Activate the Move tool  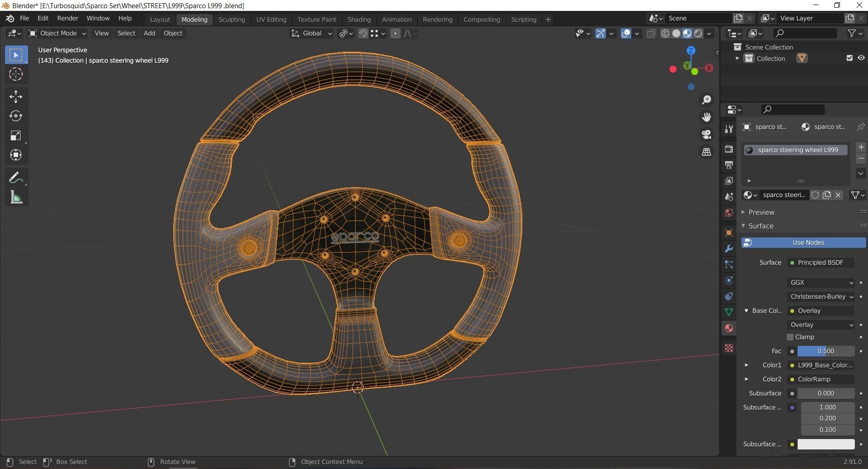(16, 96)
